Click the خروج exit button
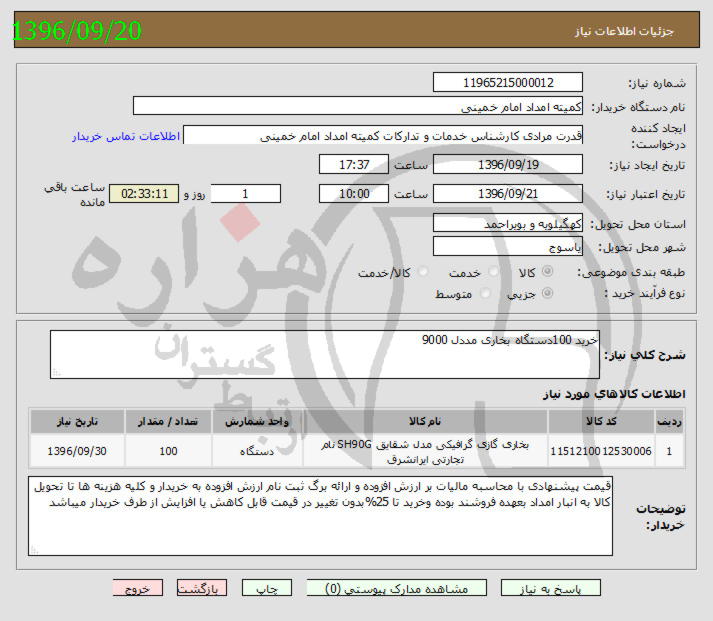The height and width of the screenshot is (621, 713). (x=138, y=588)
